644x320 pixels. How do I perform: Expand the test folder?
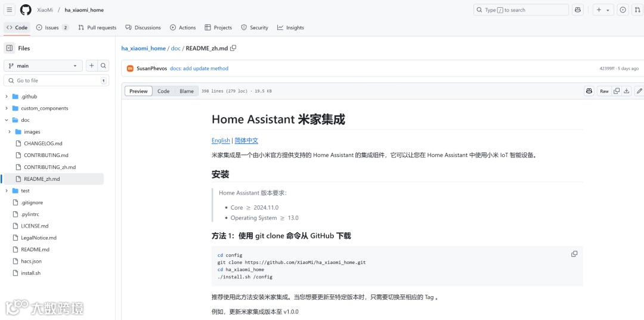tap(6, 191)
